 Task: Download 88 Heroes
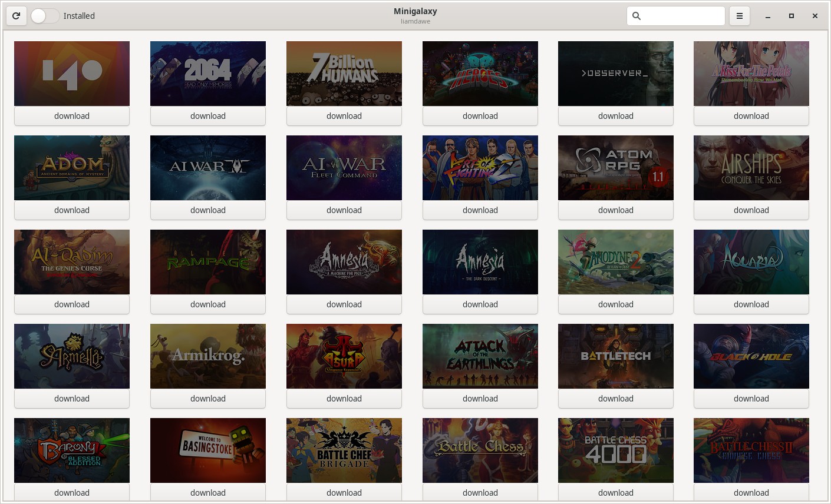pos(480,116)
